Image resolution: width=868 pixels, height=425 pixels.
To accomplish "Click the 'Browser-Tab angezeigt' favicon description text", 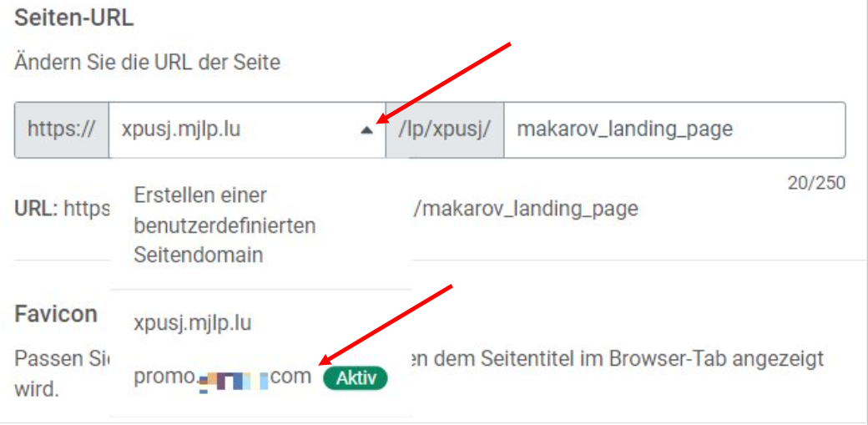I will click(x=716, y=359).
